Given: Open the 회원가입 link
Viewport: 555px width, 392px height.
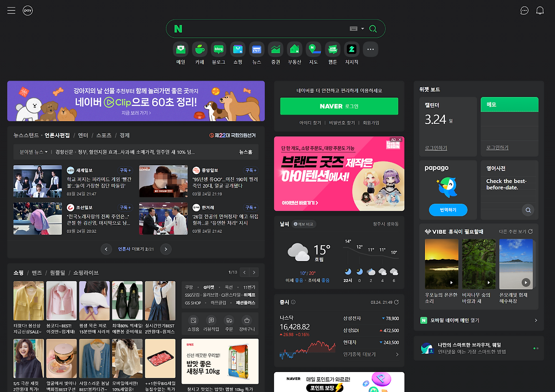Looking at the screenshot, I should pos(371,123).
